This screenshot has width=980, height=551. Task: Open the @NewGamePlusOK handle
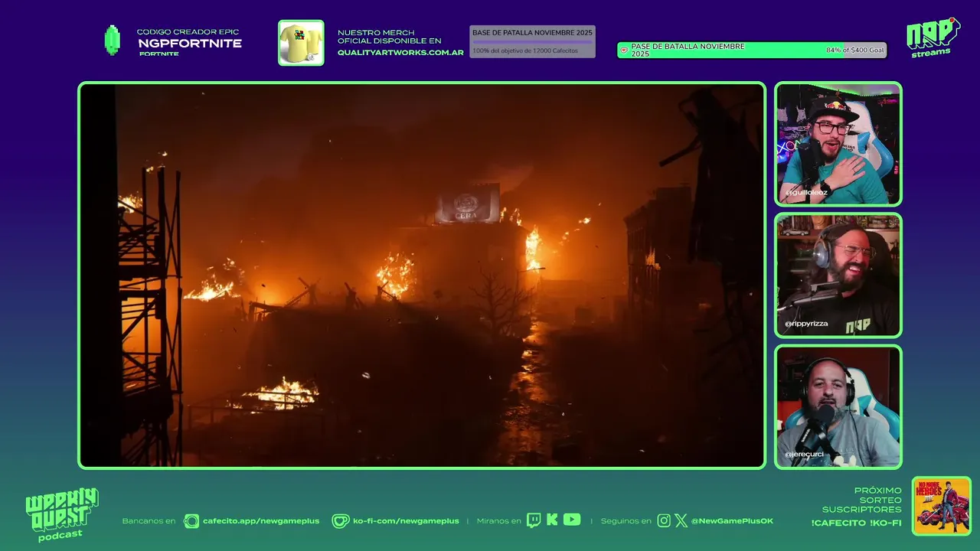tap(732, 521)
